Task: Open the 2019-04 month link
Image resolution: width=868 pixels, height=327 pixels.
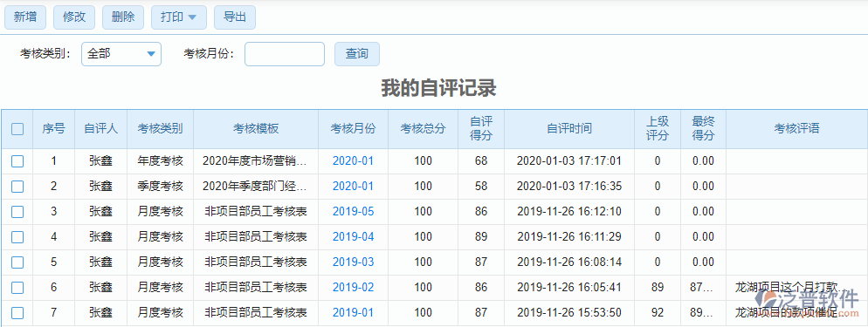Action: pos(353,237)
